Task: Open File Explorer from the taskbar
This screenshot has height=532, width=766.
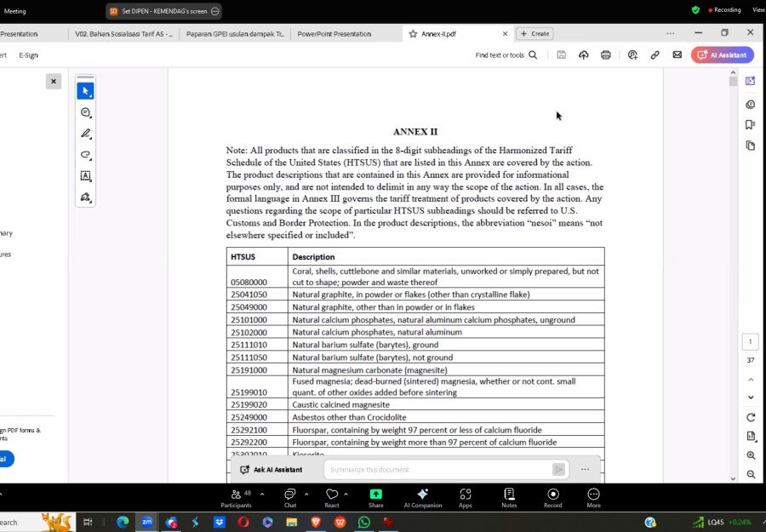Action: [x=292, y=523]
